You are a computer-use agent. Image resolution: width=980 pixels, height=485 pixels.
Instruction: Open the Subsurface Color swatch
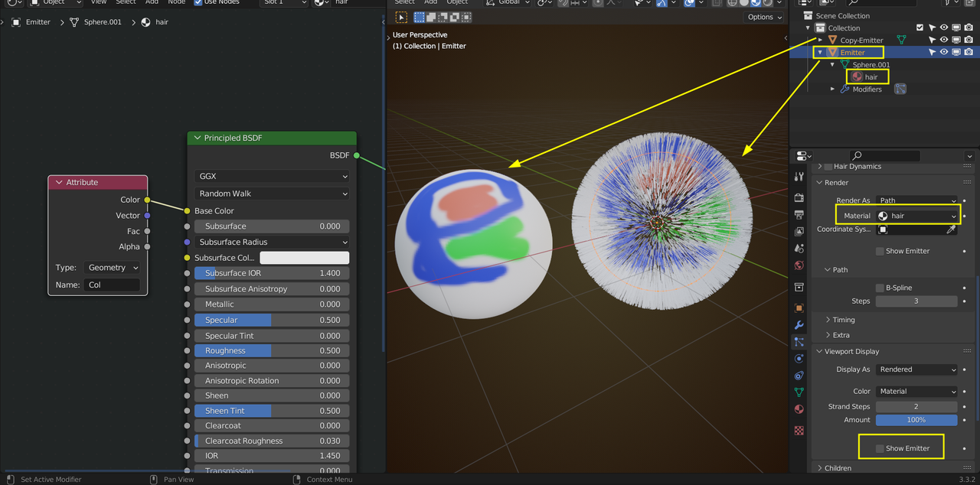click(x=304, y=258)
